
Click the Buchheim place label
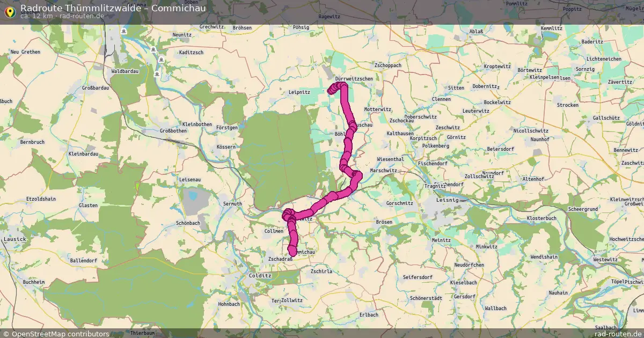(34, 282)
